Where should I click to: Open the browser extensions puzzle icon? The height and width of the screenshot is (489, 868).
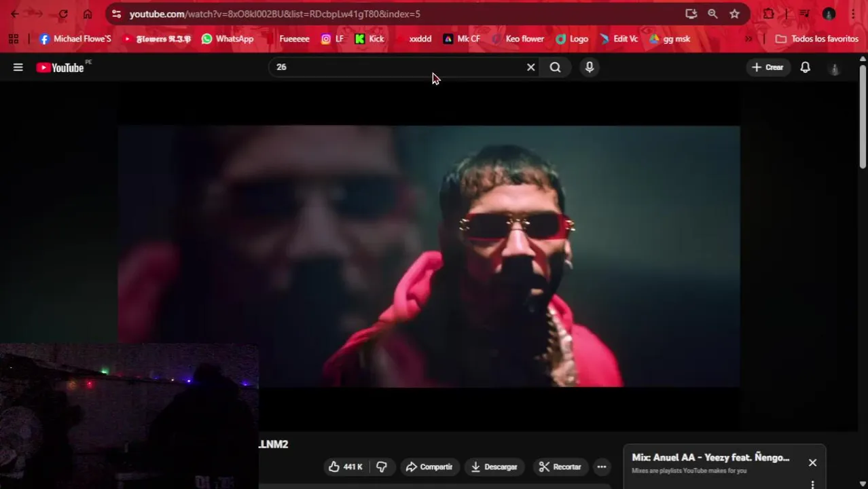tap(768, 14)
